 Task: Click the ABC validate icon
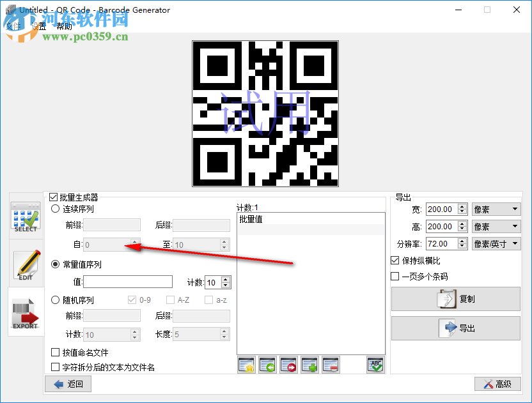tap(375, 365)
